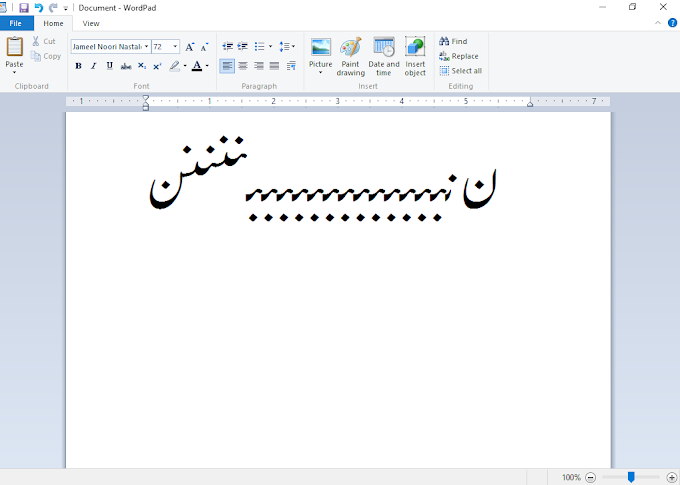Redo the last action
680x485 pixels.
53,8
